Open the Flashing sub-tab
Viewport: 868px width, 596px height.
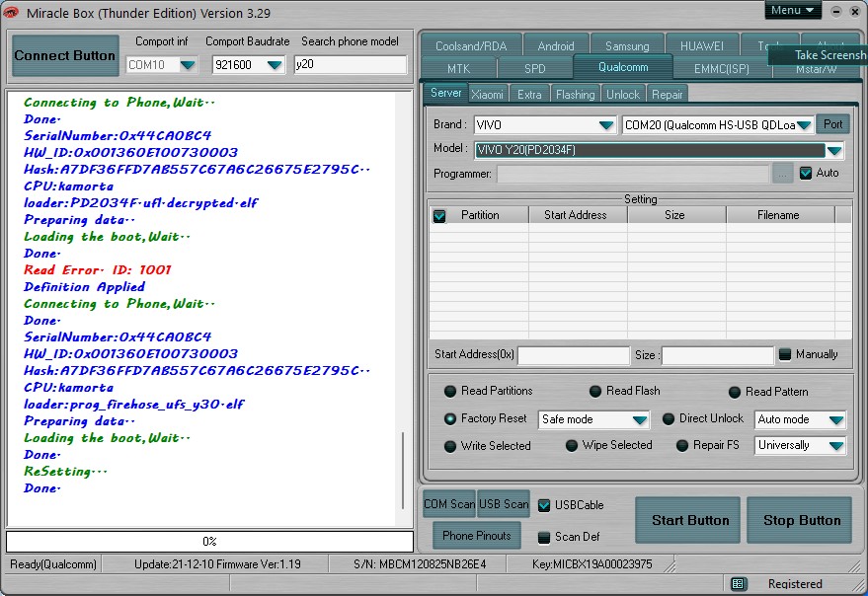tap(575, 95)
